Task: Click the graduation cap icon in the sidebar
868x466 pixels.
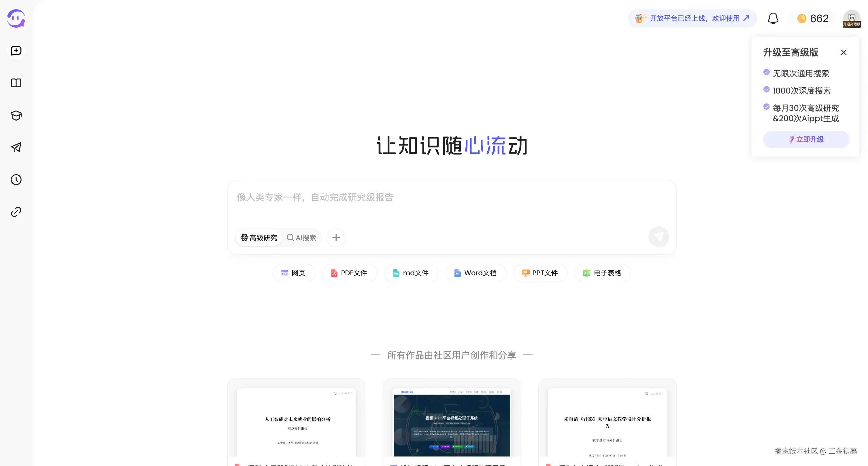Action: [x=16, y=115]
